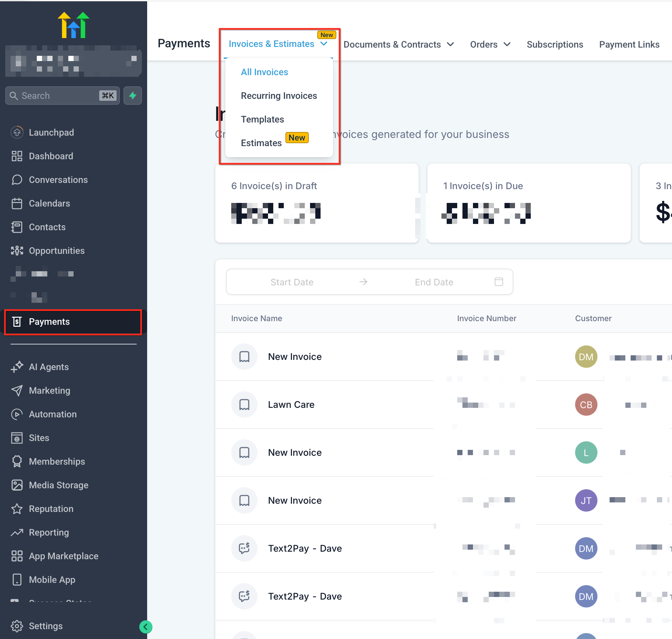Click the Text2Pay invoice chat-dollar icon
This screenshot has height=639, width=672.
click(244, 548)
